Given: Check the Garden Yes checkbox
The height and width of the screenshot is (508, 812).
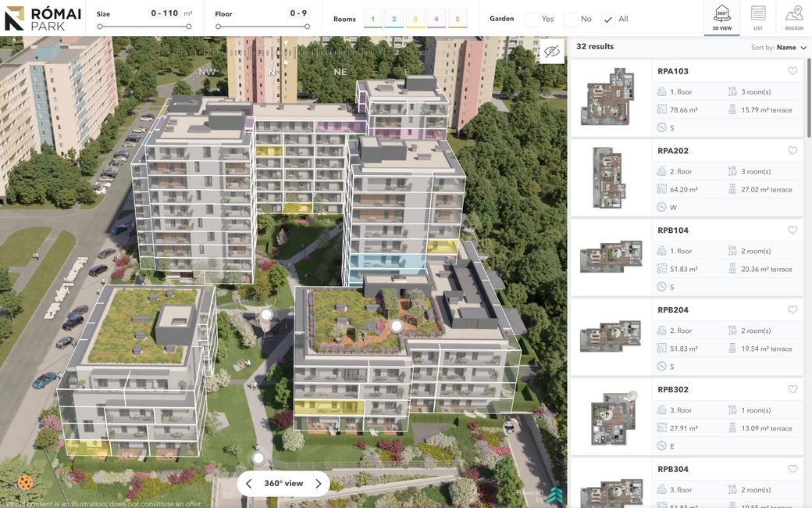Looking at the screenshot, I should (532, 20).
